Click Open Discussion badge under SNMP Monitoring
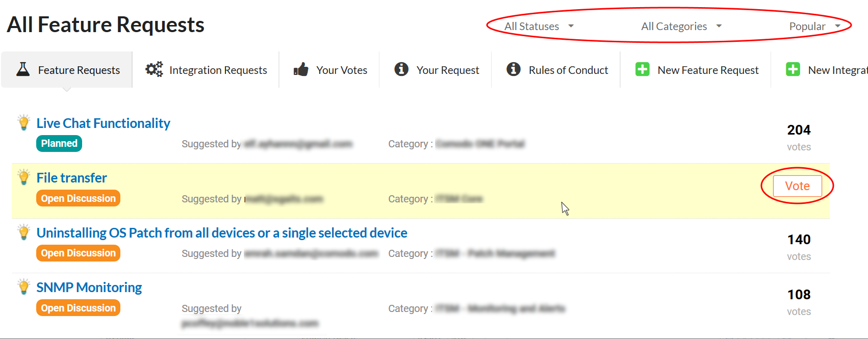868x339 pixels. point(78,308)
